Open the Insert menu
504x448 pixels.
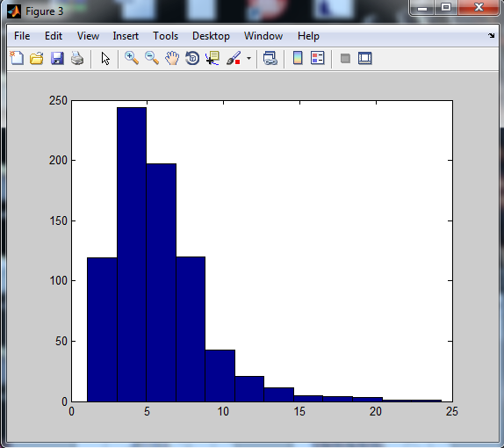(x=126, y=36)
